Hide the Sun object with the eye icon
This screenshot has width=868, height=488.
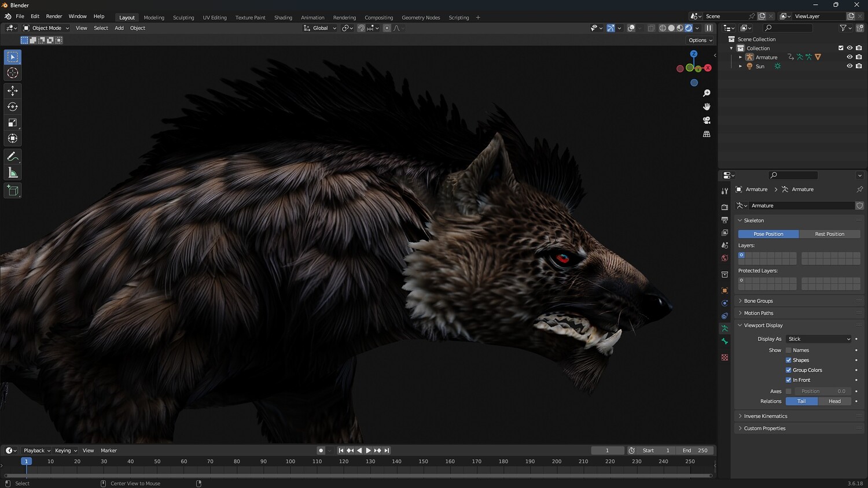click(x=849, y=66)
